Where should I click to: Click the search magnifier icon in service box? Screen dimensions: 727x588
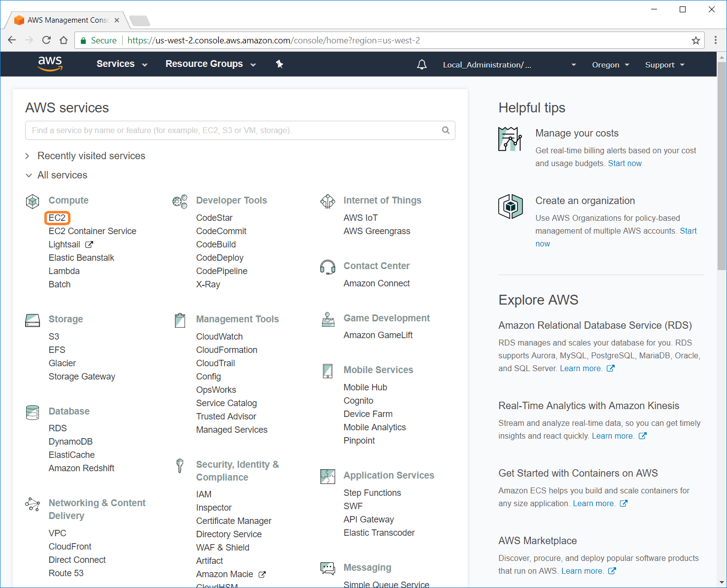[446, 130]
